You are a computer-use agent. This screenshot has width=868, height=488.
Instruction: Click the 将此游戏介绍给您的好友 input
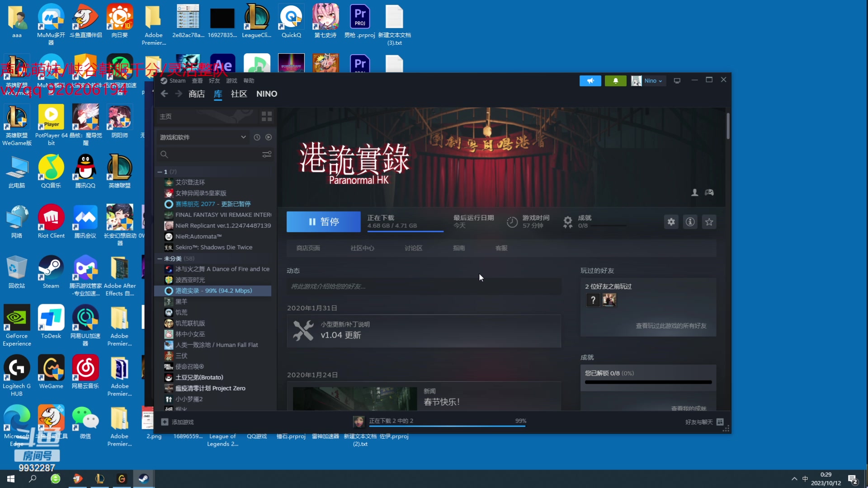coord(424,286)
